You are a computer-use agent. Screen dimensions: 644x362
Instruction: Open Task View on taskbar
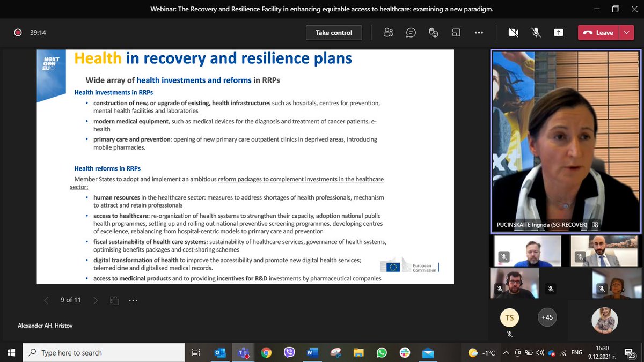pyautogui.click(x=196, y=352)
